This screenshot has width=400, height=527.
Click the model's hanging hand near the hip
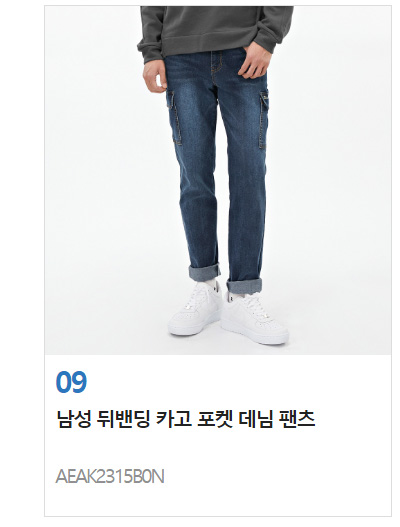[x=154, y=77]
